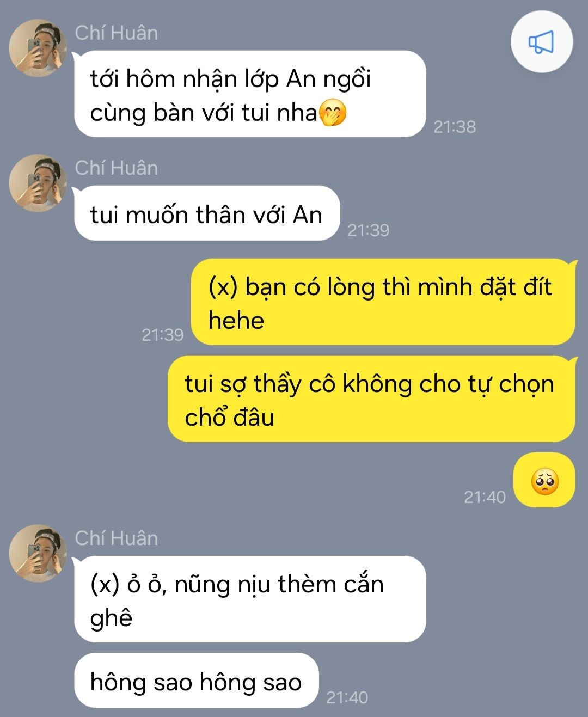Open Chí Huân's avatar on first message
This screenshot has height=717, width=588.
tap(38, 48)
